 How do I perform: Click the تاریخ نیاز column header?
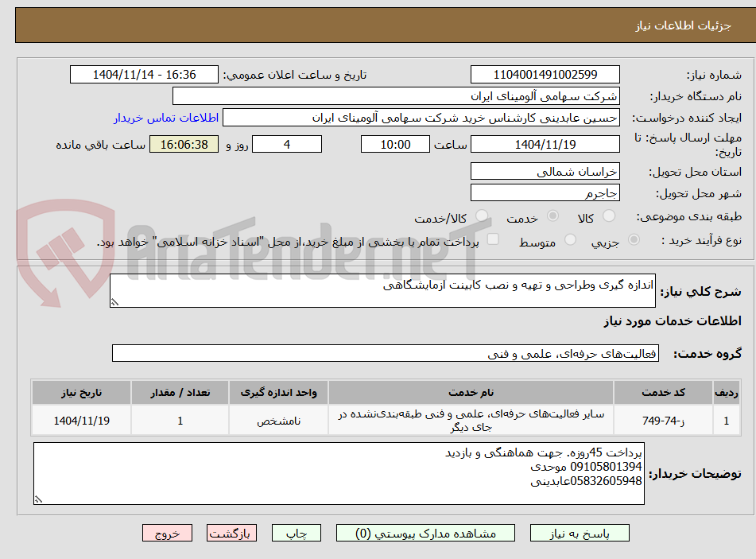coord(81,393)
